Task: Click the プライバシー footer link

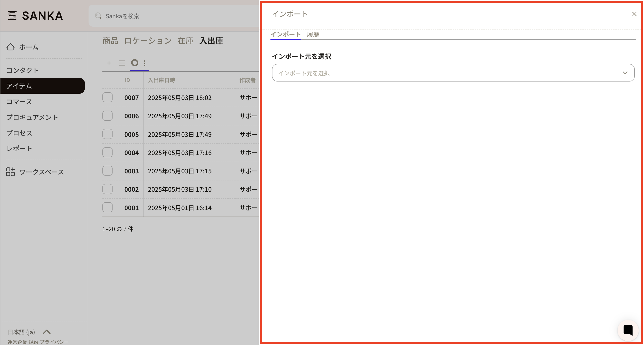Action: [54, 342]
